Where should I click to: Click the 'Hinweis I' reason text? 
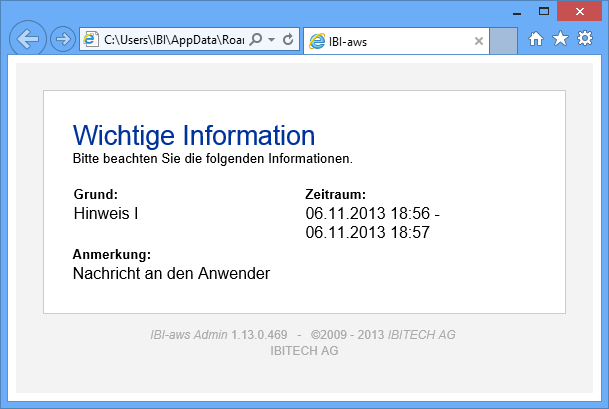[105, 213]
